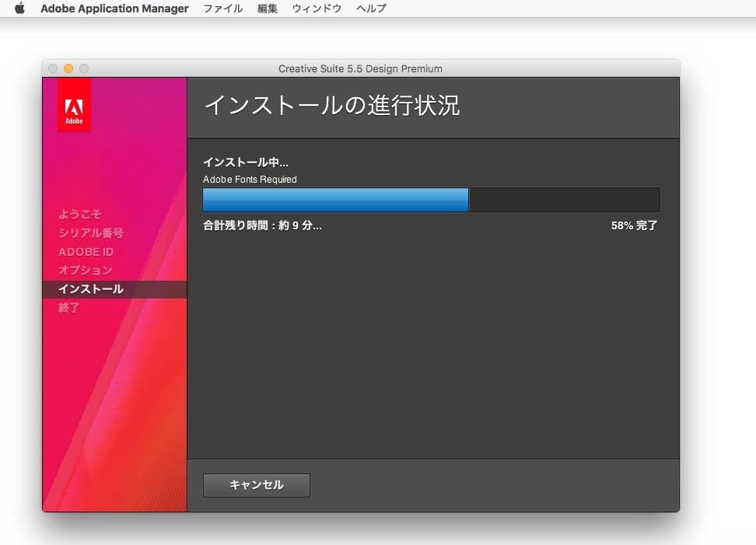Click the Adobe logo in sidebar
This screenshot has width=756, height=545.
(74, 104)
